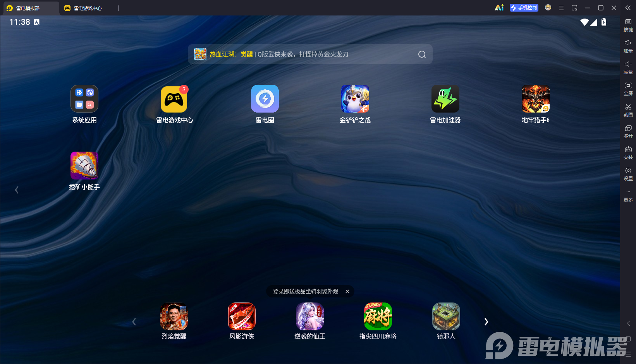Show next recommended games with right arrow
Screen dimensions: 636x364
[486, 322]
